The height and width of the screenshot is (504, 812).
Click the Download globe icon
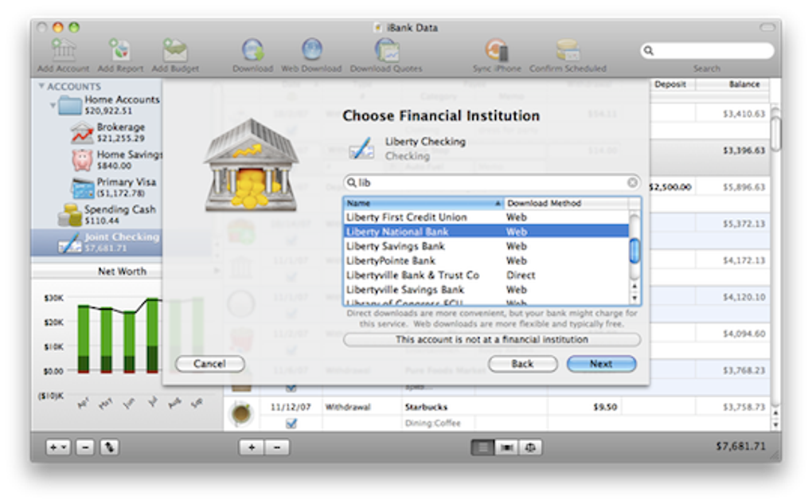click(252, 50)
